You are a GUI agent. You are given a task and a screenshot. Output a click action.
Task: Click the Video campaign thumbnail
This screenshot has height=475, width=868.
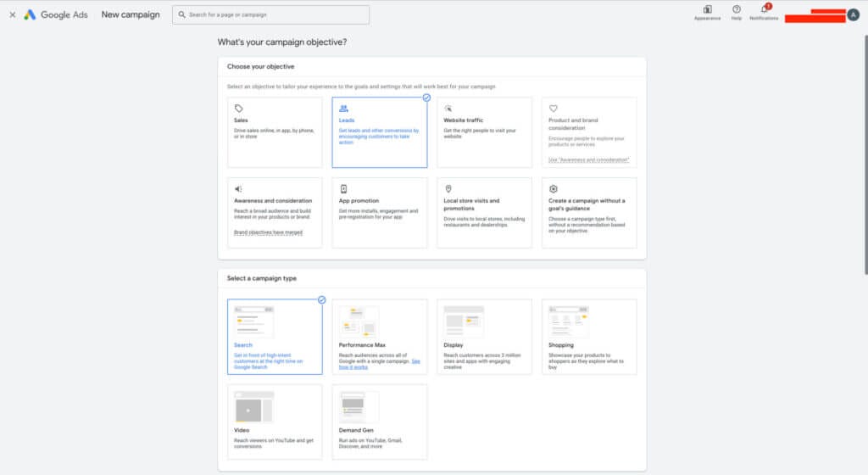click(254, 407)
